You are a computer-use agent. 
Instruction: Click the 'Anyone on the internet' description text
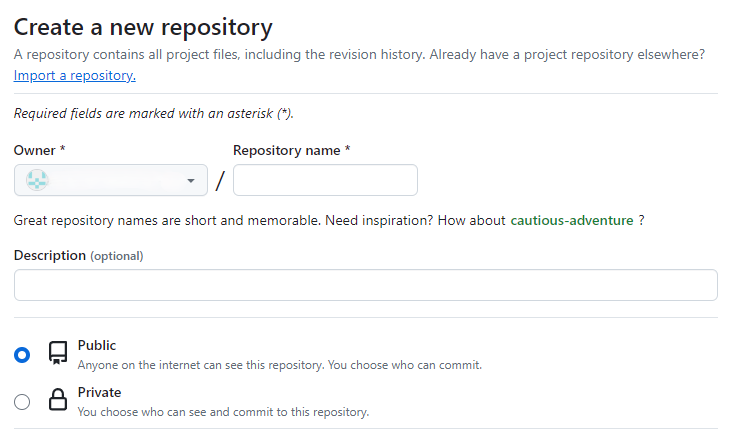279,365
